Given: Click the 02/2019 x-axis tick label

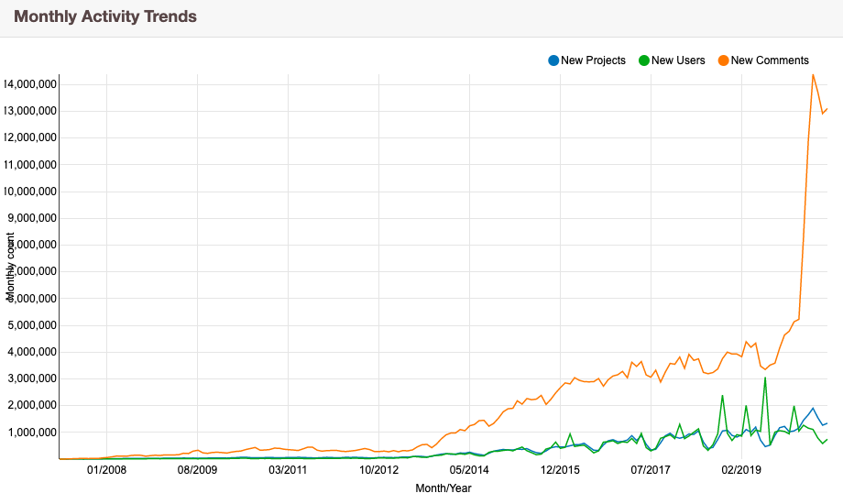Looking at the screenshot, I should 741,471.
